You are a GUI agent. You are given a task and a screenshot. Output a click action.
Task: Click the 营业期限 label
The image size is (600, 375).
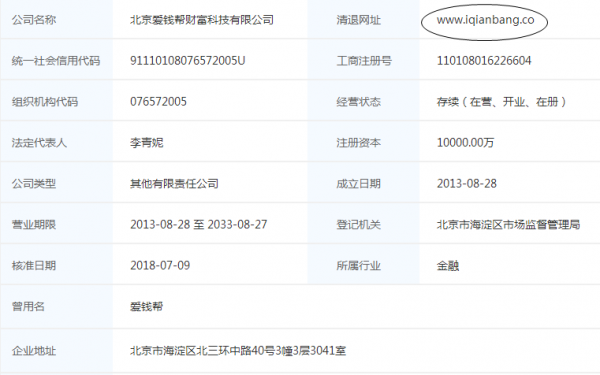pos(34,225)
